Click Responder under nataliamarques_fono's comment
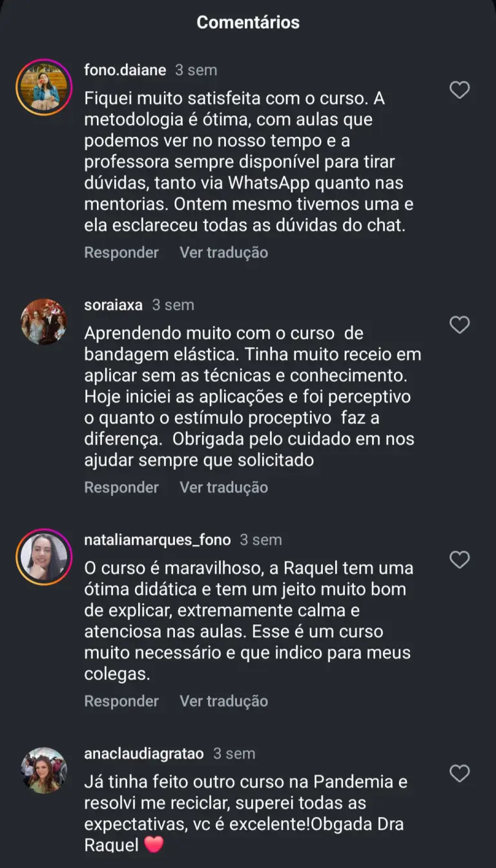 pos(121,701)
